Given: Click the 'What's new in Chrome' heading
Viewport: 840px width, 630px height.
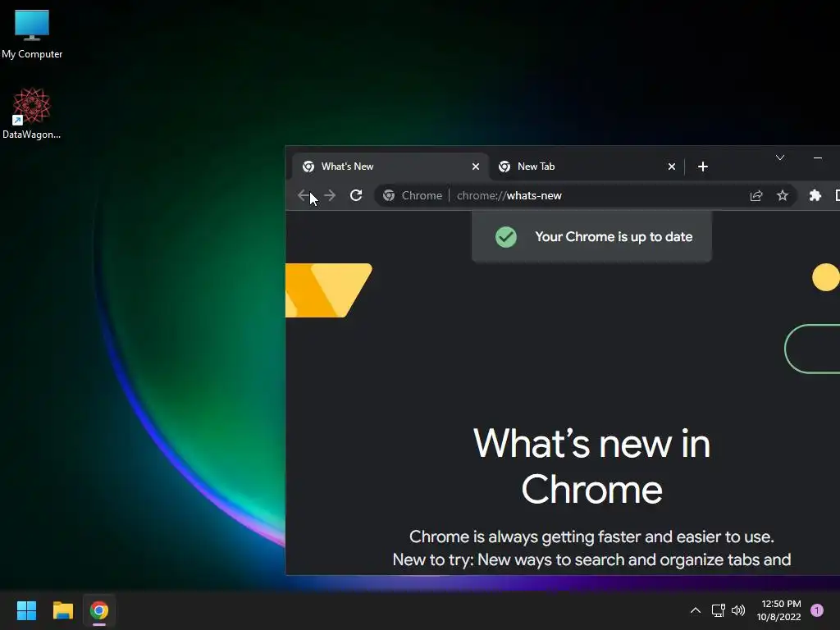Looking at the screenshot, I should pos(591,466).
